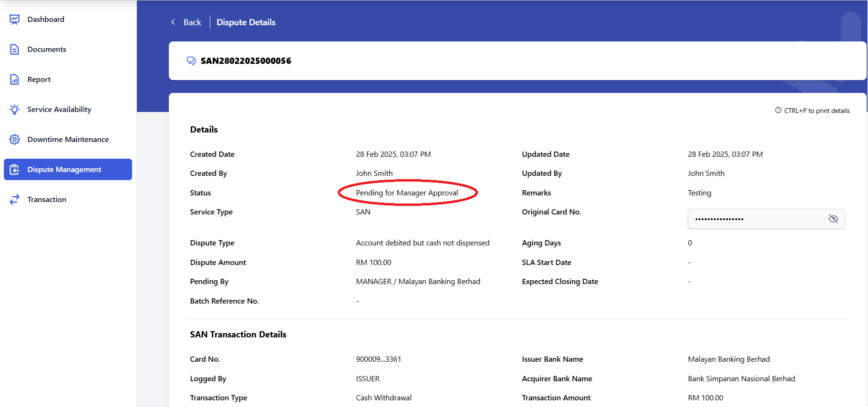Image resolution: width=868 pixels, height=407 pixels.
Task: Click the Dispute Management clipboard icon
Action: click(x=15, y=170)
